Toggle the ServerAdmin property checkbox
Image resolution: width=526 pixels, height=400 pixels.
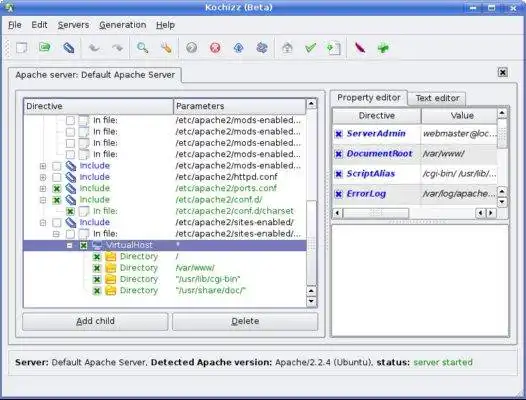coord(338,134)
